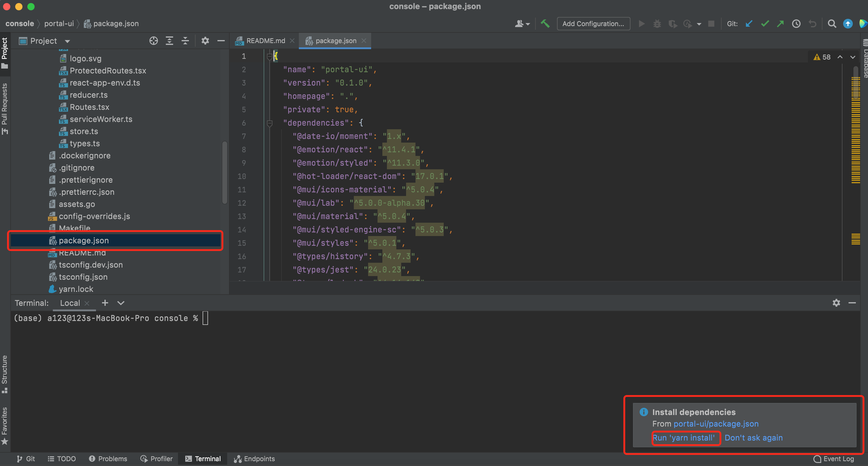Image resolution: width=868 pixels, height=466 pixels.
Task: Collapse the dependencies block fold marker
Action: click(x=270, y=123)
